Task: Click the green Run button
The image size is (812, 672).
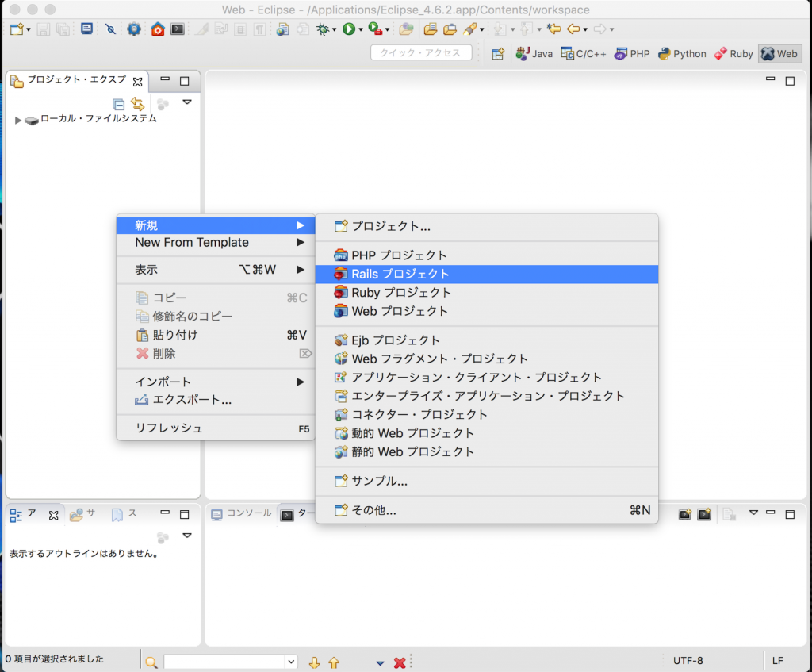Action: point(349,29)
